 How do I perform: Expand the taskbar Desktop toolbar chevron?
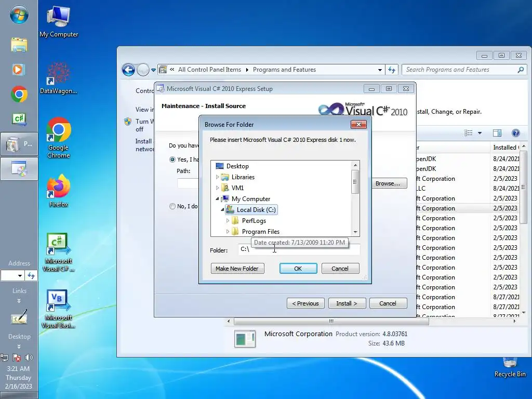coord(19,347)
